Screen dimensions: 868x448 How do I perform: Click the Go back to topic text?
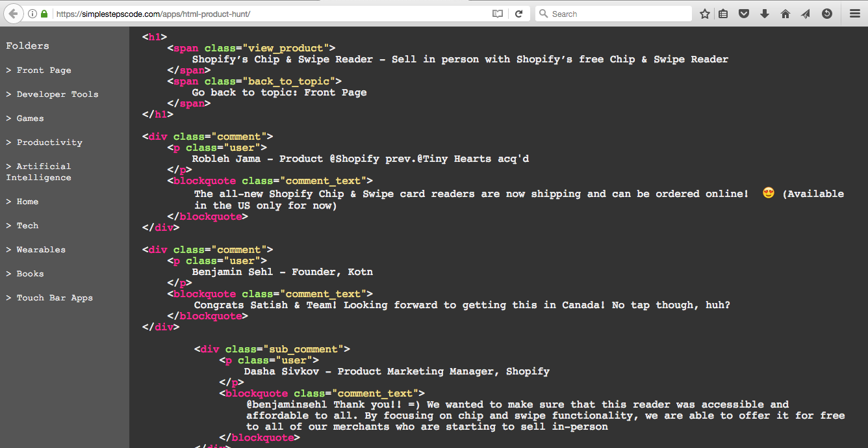click(279, 92)
